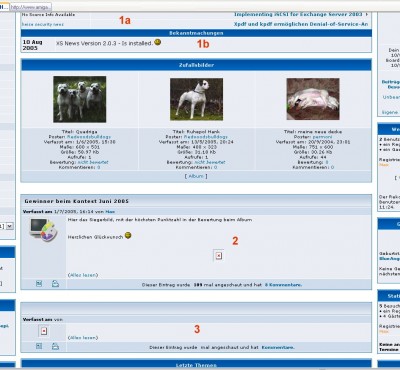This screenshot has width=400, height=370.
Task: Open the 'Xpdf und kpdf' news headline
Action: coord(301,24)
